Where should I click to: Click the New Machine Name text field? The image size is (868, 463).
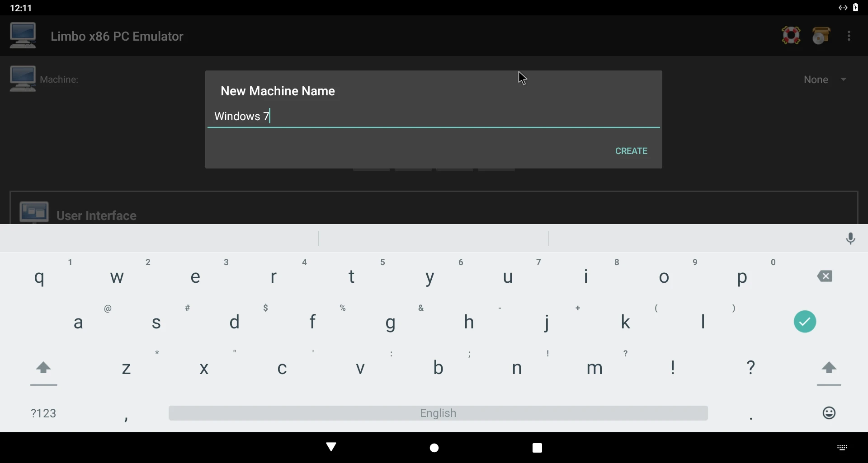tap(433, 117)
